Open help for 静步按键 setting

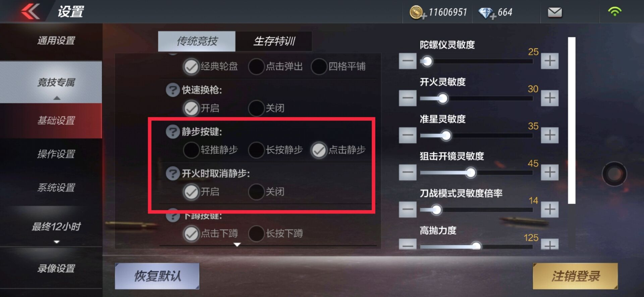pos(173,131)
